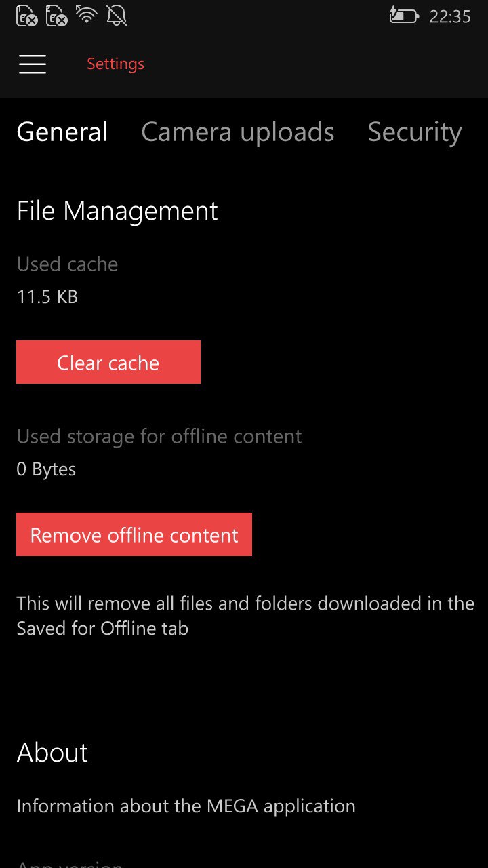488x868 pixels.
Task: Tap the 0 Bytes storage value
Action: point(46,469)
